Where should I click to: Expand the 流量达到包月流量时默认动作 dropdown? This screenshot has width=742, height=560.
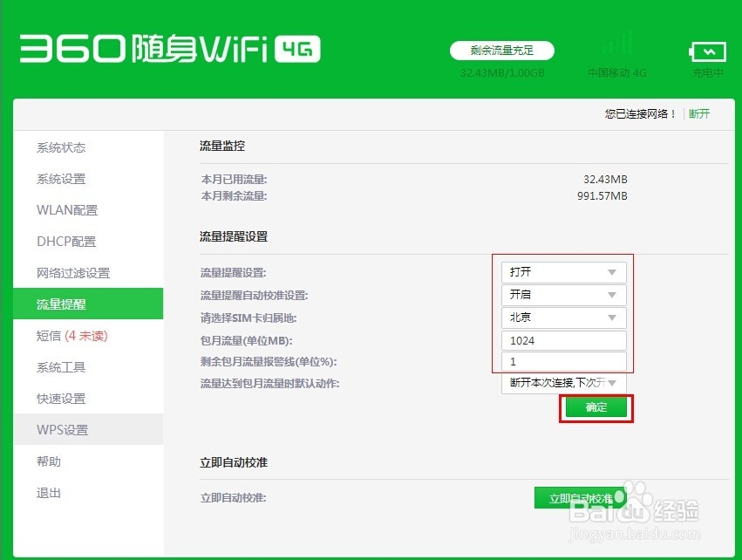[563, 383]
